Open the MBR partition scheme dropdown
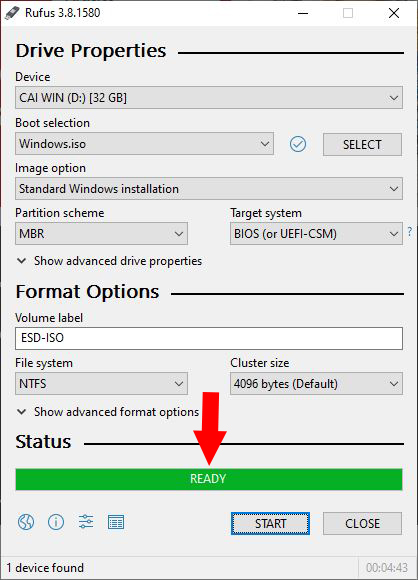The height and width of the screenshot is (580, 418). pos(101,233)
